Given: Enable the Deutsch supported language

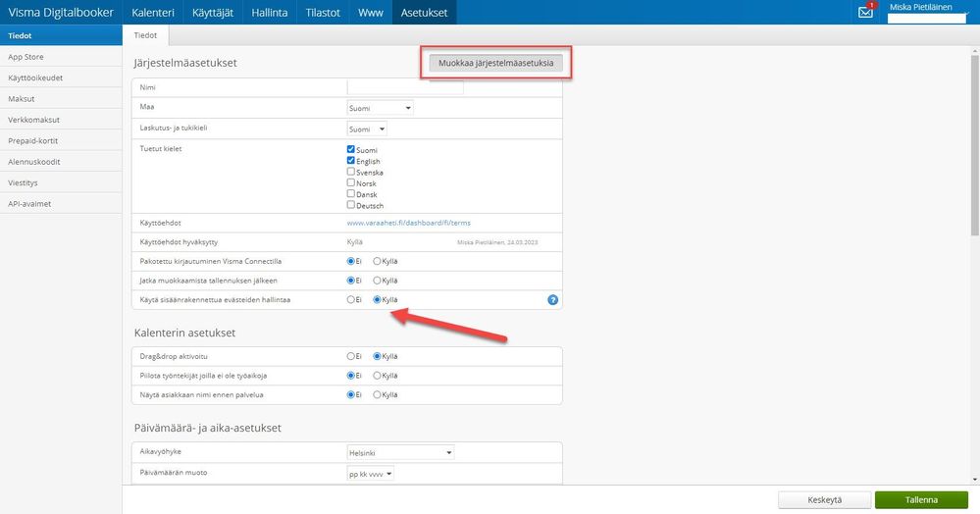Looking at the screenshot, I should [351, 205].
